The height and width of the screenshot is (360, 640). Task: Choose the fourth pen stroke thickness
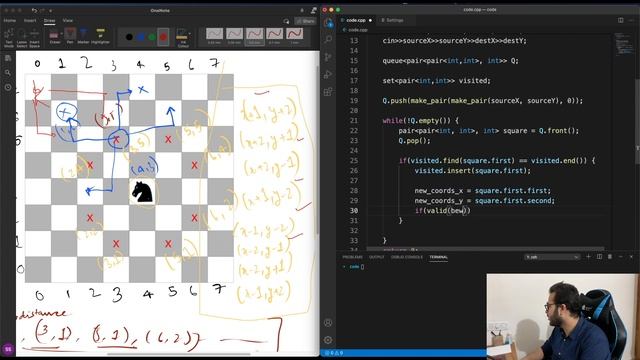click(x=274, y=36)
